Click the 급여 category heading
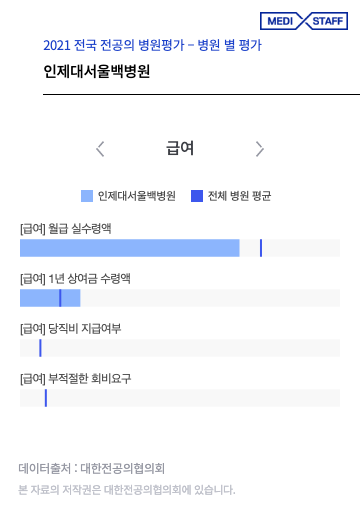The image size is (360, 529). pos(180,148)
